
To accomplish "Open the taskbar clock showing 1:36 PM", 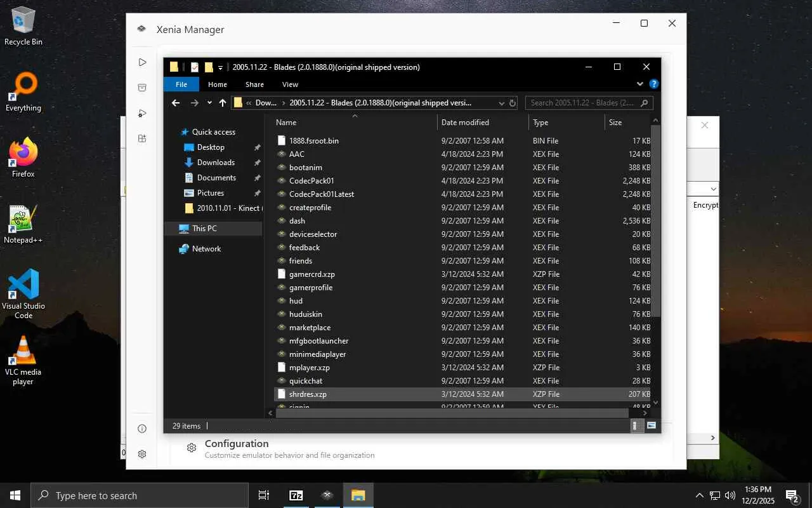I will [x=758, y=495].
